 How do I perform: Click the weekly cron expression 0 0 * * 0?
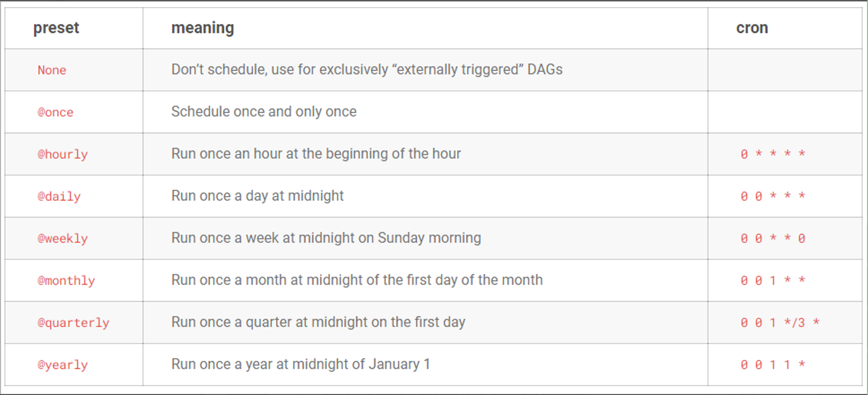click(773, 238)
